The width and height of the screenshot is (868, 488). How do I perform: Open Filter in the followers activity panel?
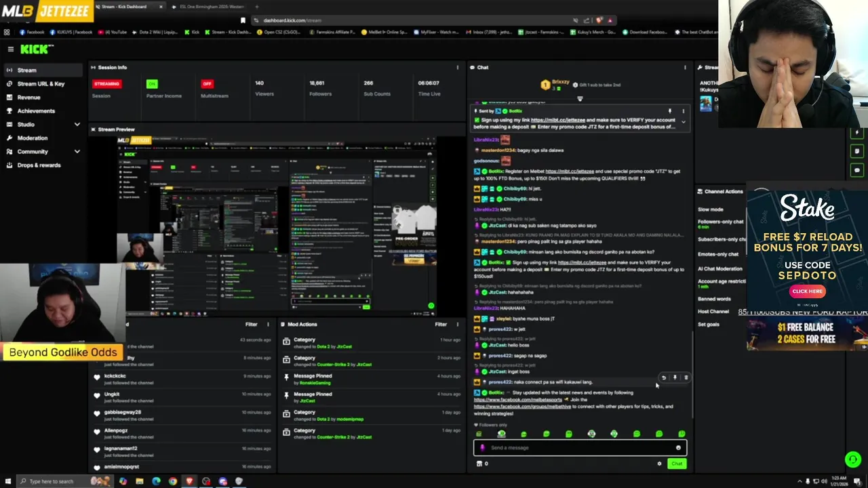[x=251, y=324]
